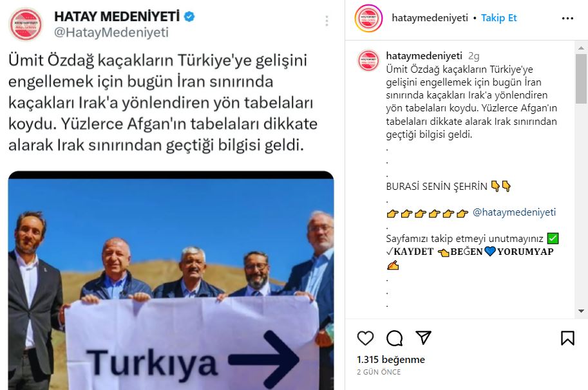Click the HATAY MEDENİYETİ verified badge
Screen dimensions: 588x390
(x=189, y=17)
